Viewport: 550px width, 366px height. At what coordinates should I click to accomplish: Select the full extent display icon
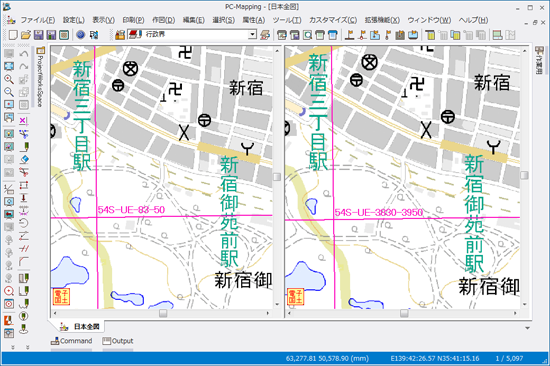point(9,66)
